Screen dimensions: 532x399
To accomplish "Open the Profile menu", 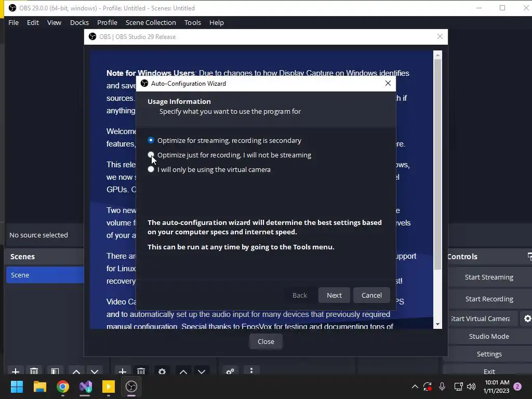I will pos(107,22).
